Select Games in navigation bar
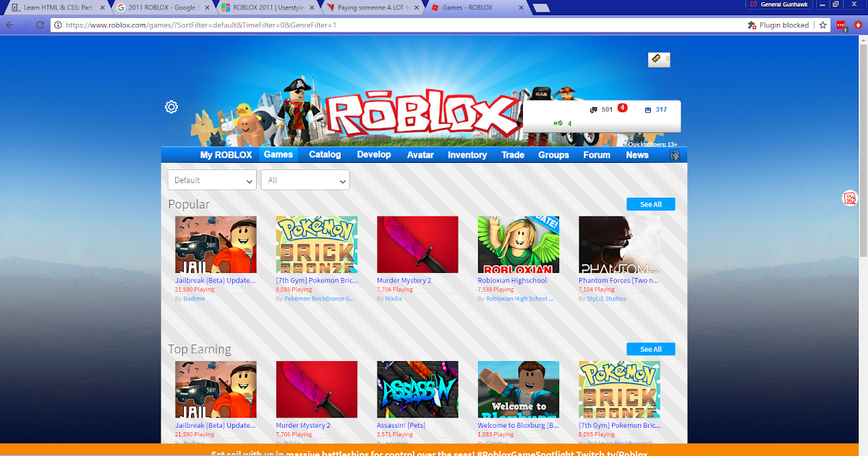The height and width of the screenshot is (456, 868). point(278,155)
